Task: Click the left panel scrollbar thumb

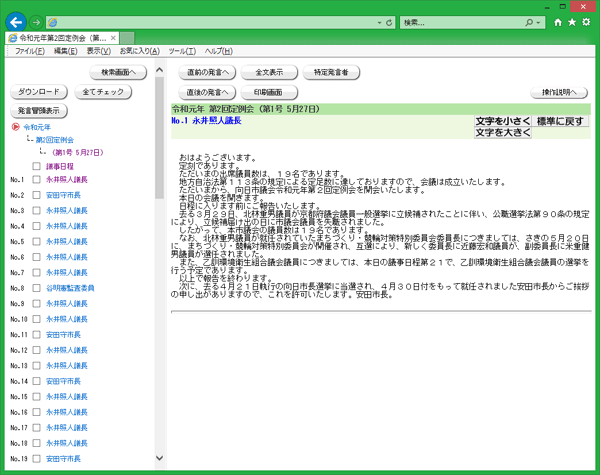Action: (x=160, y=138)
